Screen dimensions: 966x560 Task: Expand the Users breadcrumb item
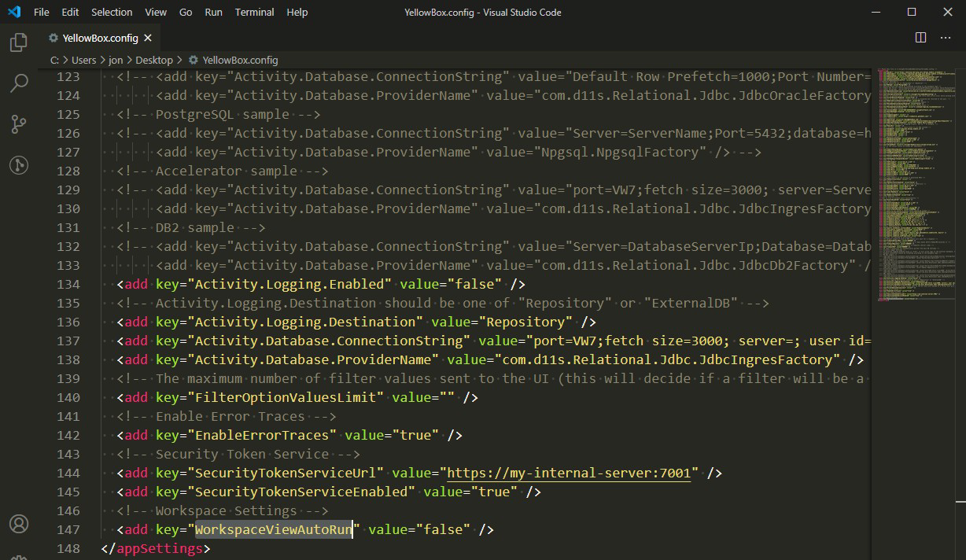tap(83, 60)
